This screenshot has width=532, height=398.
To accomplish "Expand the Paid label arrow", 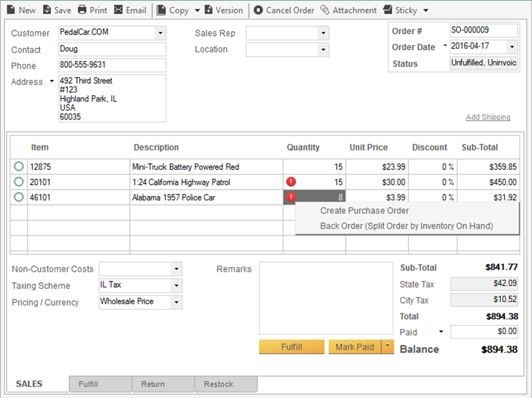I will tap(441, 332).
